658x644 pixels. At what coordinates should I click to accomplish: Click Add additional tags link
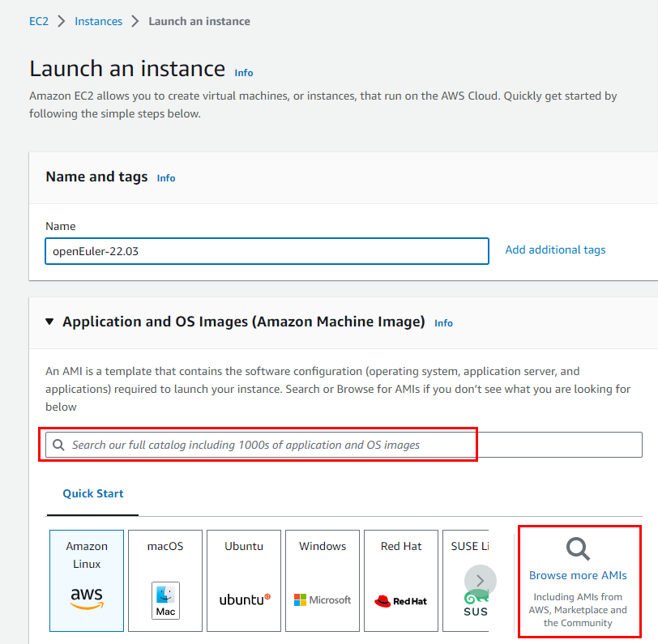tap(555, 249)
